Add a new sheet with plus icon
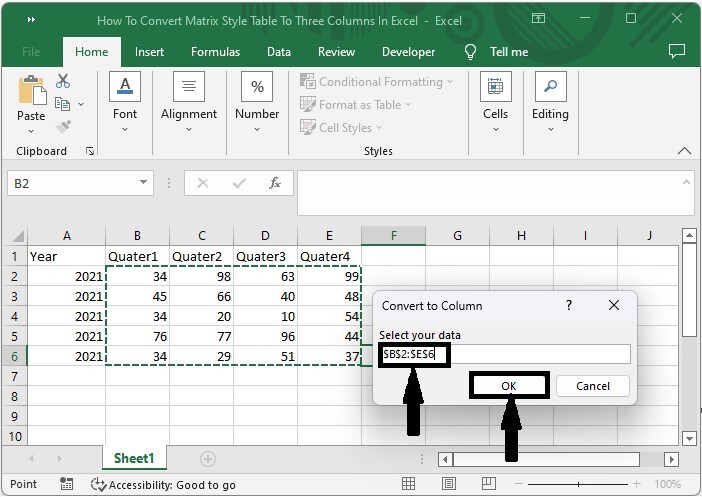Viewport: 702px width, 497px height. click(x=208, y=458)
